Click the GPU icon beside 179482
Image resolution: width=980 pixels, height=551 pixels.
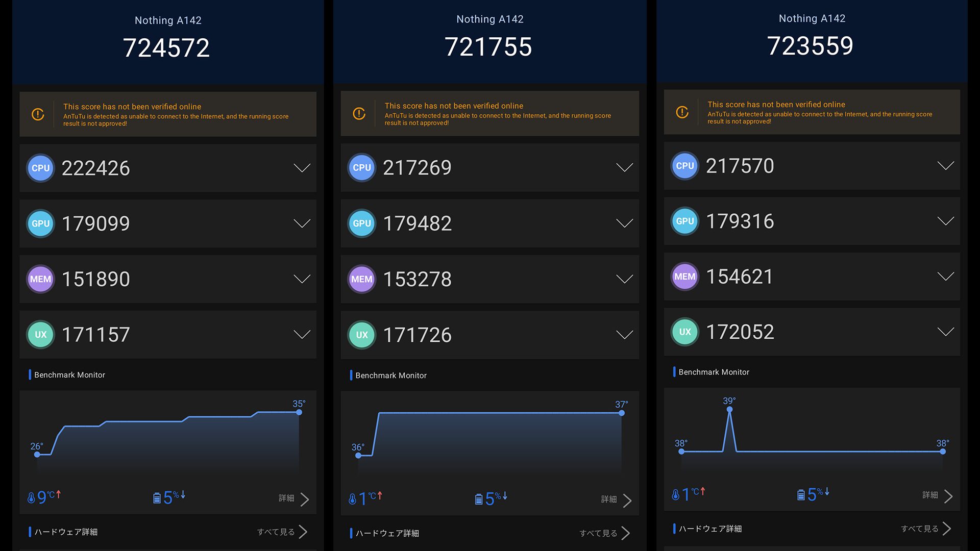(361, 223)
